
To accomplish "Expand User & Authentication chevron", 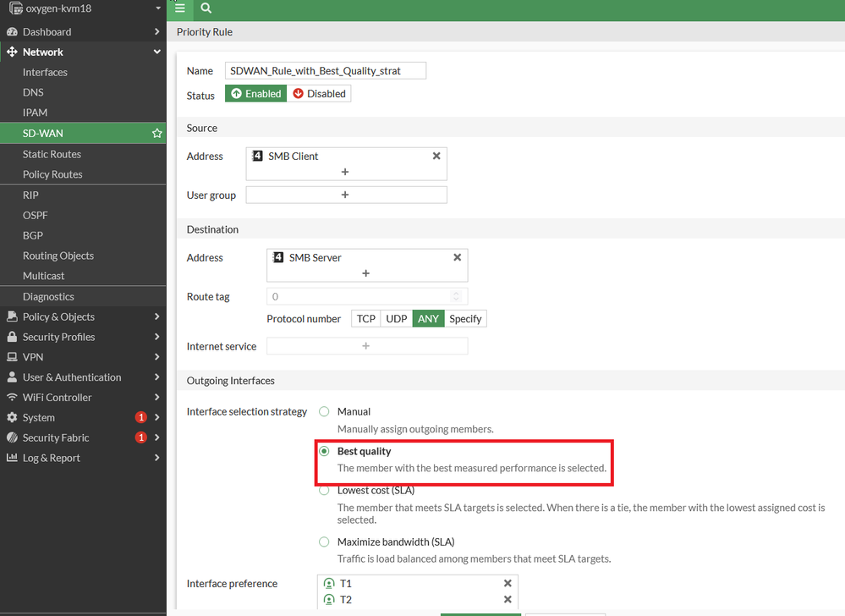I will 156,377.
